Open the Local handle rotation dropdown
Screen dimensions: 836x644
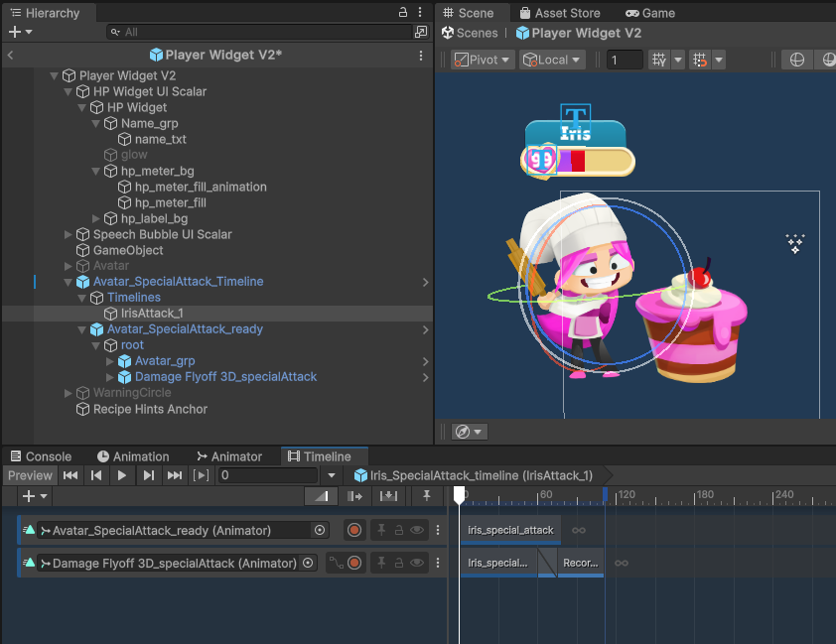(552, 60)
